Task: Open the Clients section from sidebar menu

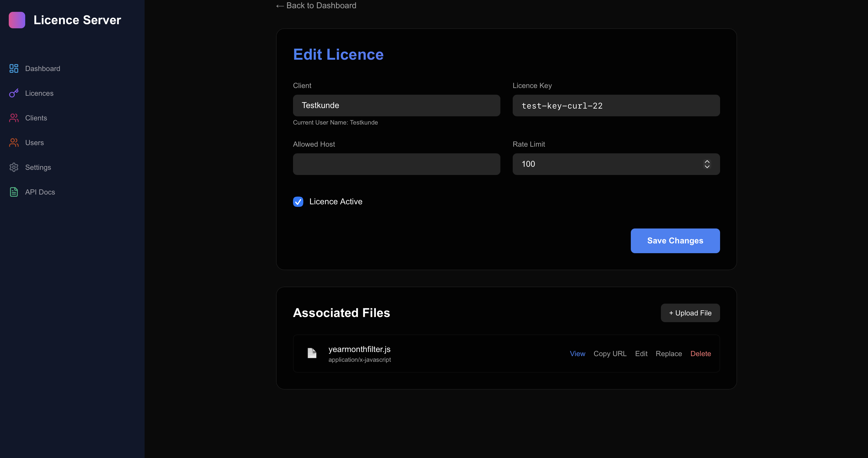Action: [36, 118]
